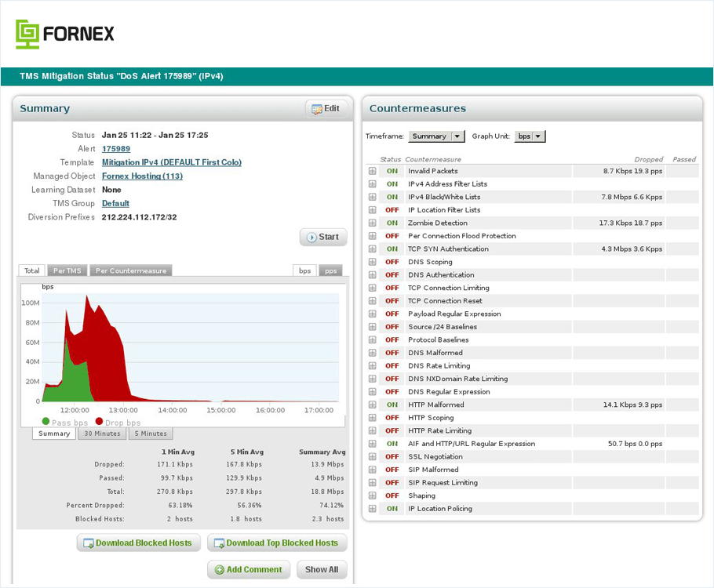The width and height of the screenshot is (714, 588).
Task: Select the bps unit tab above graph
Action: click(x=304, y=270)
